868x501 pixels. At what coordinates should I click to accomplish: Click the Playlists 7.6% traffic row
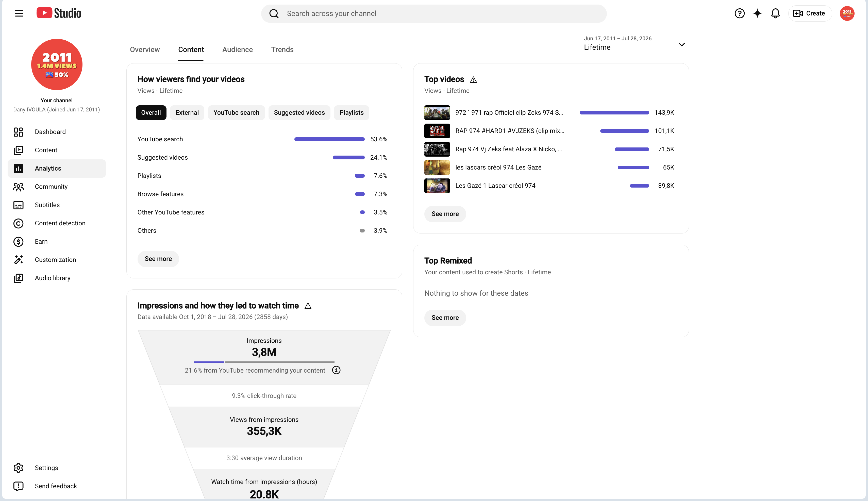tap(262, 175)
